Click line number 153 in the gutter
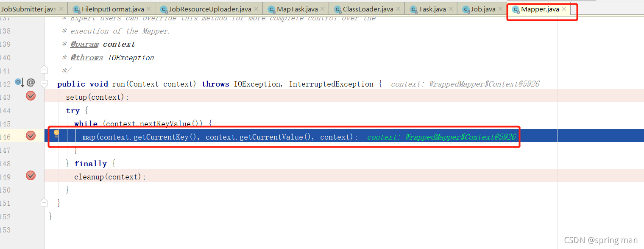Screen dimensions: 644x249 pos(6,230)
